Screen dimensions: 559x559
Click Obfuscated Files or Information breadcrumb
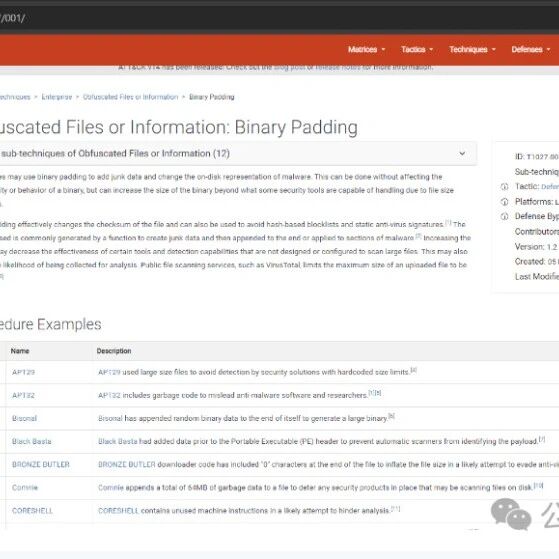coord(130,97)
